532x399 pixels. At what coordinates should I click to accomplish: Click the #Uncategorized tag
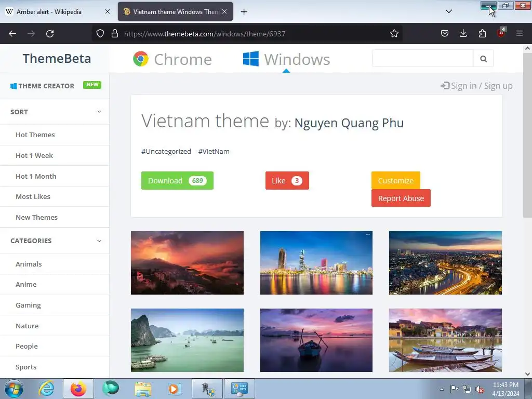[x=166, y=151]
